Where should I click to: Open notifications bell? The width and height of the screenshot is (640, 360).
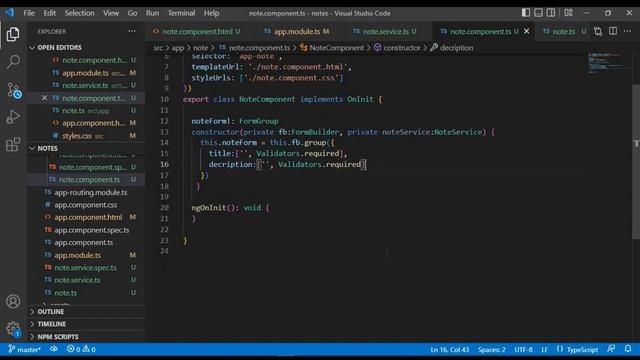pos(628,349)
